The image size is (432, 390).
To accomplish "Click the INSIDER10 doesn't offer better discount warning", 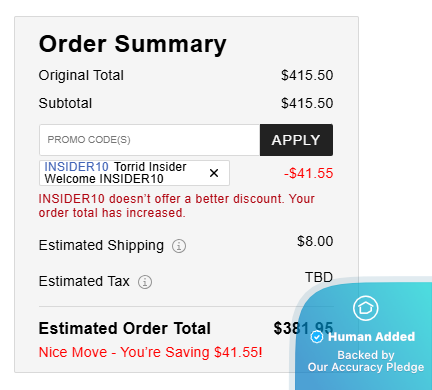I will tap(177, 206).
